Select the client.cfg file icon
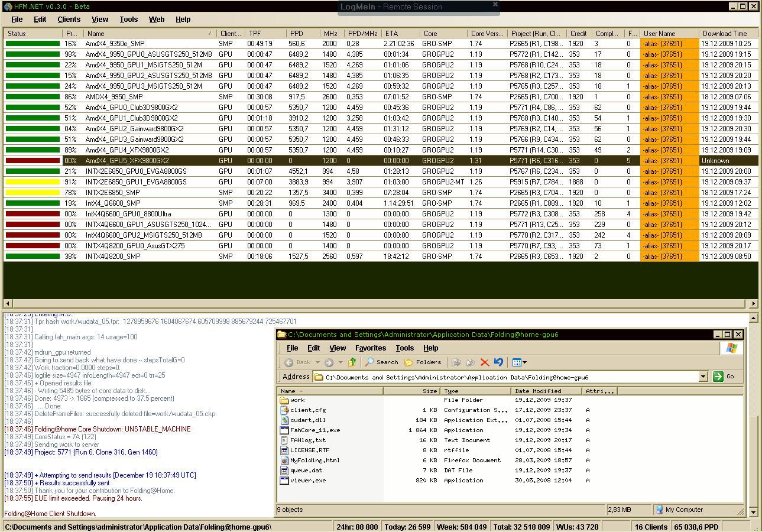 click(284, 410)
